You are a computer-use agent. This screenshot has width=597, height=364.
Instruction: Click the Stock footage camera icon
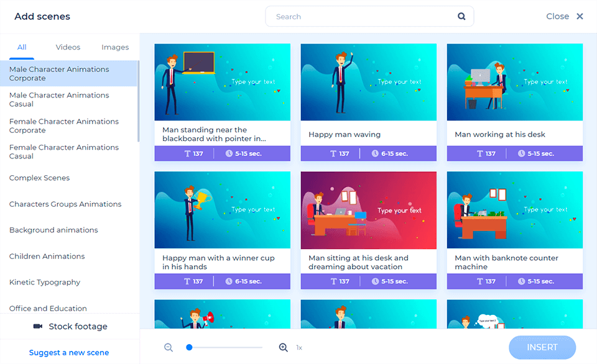(38, 327)
